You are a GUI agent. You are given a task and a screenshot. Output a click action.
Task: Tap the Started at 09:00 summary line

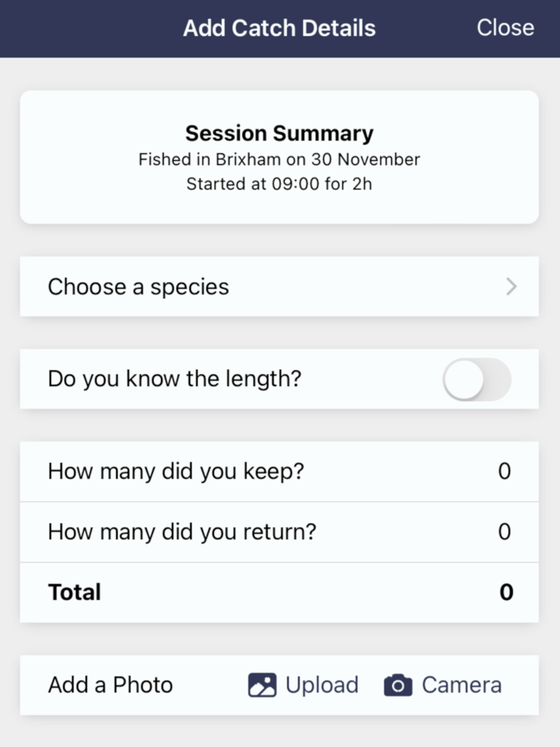[279, 184]
